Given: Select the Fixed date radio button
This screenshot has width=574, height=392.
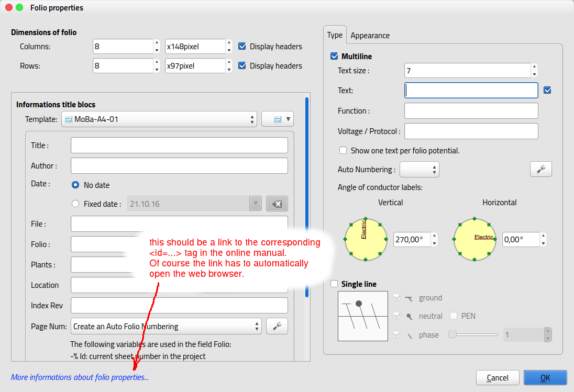Looking at the screenshot, I should [75, 204].
